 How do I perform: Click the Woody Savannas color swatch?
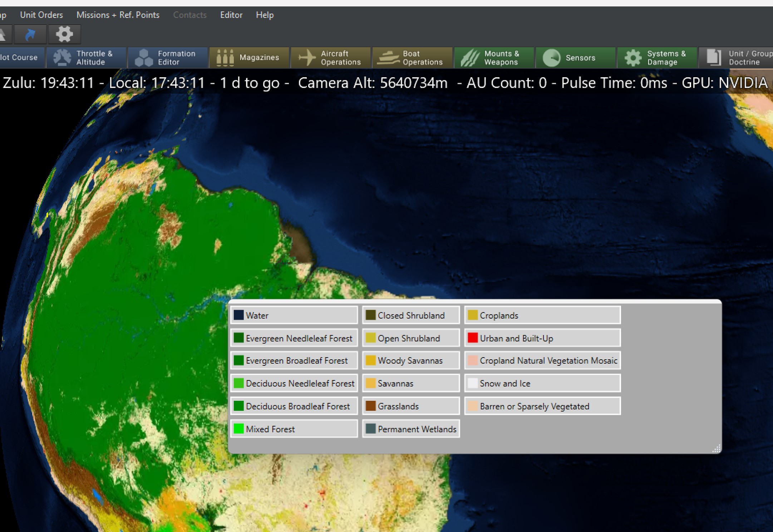[x=370, y=360]
